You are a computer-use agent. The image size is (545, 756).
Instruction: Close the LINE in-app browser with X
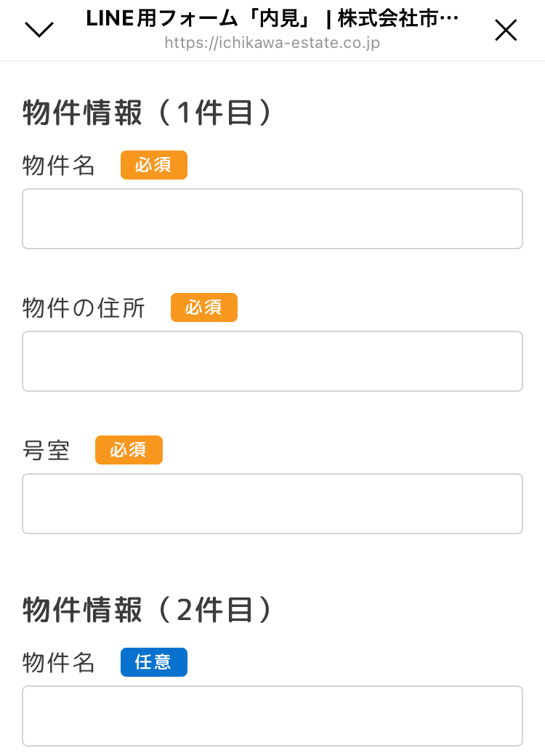pos(506,30)
